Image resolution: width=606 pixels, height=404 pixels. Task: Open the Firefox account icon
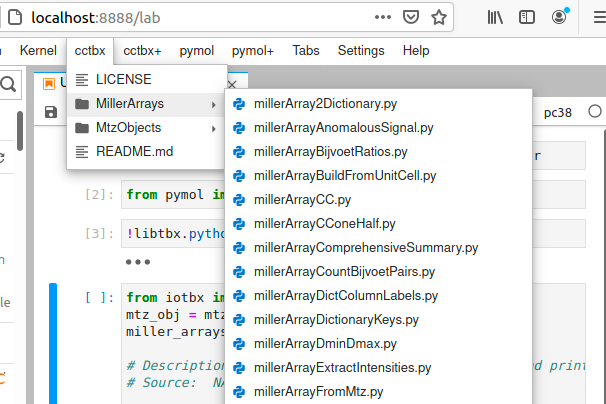pyautogui.click(x=559, y=17)
